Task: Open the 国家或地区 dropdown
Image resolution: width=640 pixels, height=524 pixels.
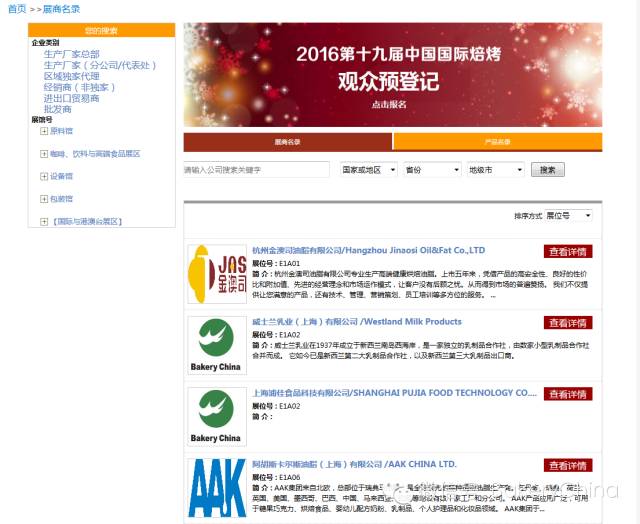Action: click(x=369, y=170)
